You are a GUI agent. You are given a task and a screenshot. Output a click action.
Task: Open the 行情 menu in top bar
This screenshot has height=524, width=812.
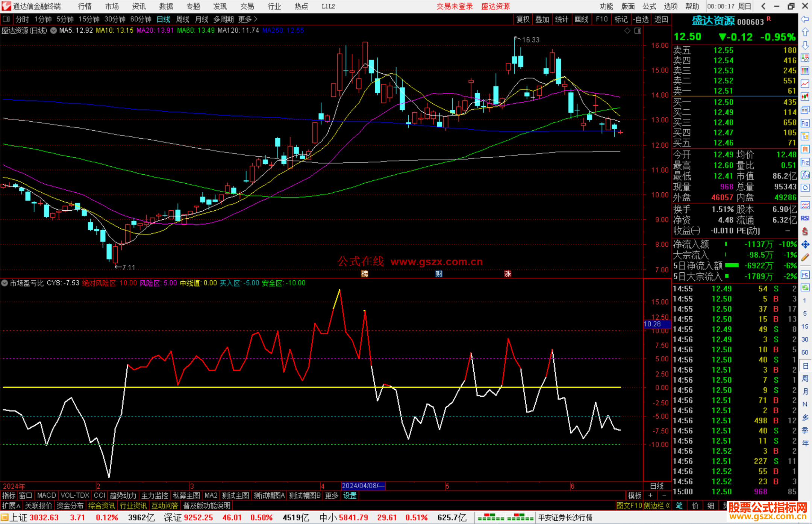tap(85, 6)
